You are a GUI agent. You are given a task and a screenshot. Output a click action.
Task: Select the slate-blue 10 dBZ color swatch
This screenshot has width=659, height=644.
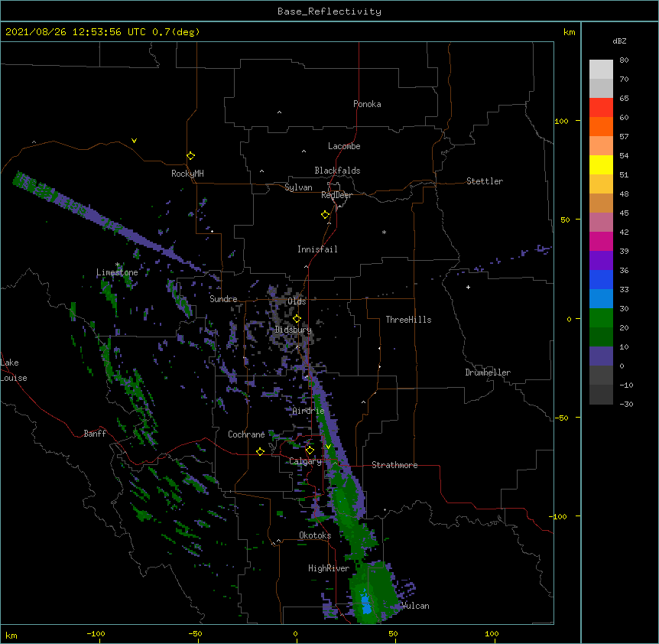pos(601,356)
